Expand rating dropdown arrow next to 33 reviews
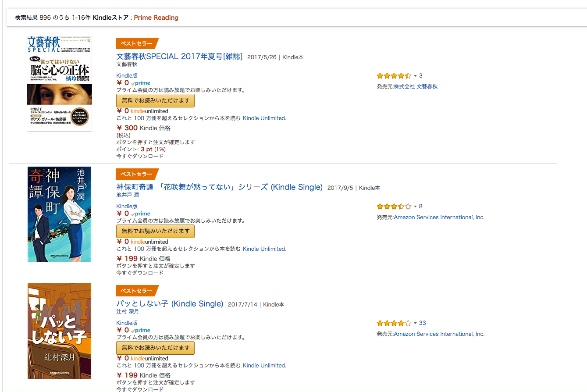 (x=415, y=323)
